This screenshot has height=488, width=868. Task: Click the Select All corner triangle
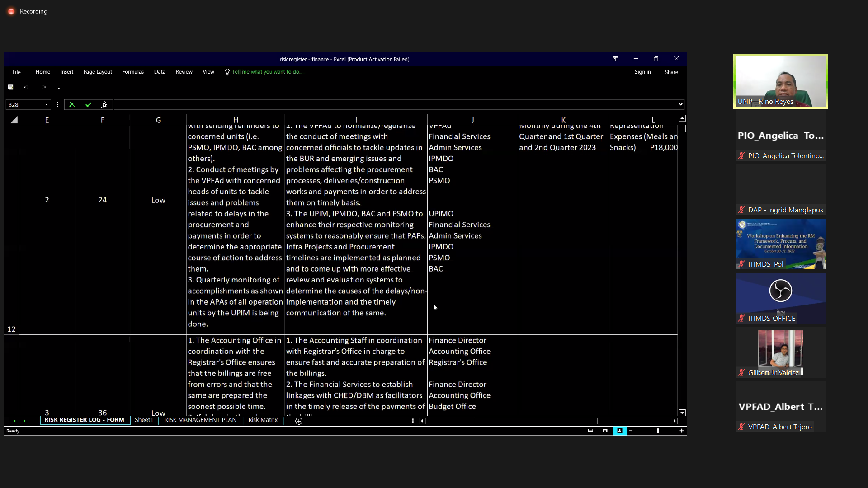14,120
